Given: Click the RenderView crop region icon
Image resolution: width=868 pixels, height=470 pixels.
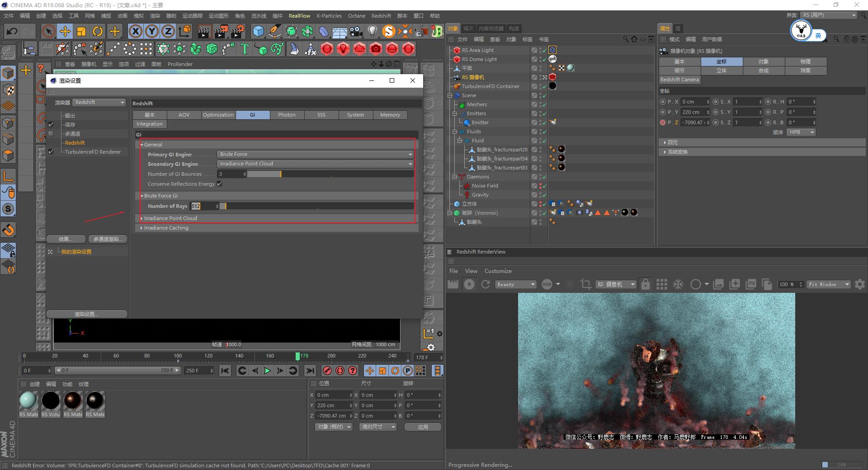Looking at the screenshot, I should [585, 284].
